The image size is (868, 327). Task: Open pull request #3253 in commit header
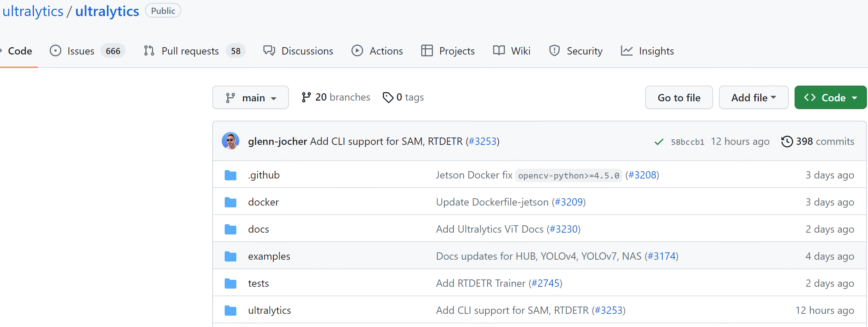(x=483, y=141)
